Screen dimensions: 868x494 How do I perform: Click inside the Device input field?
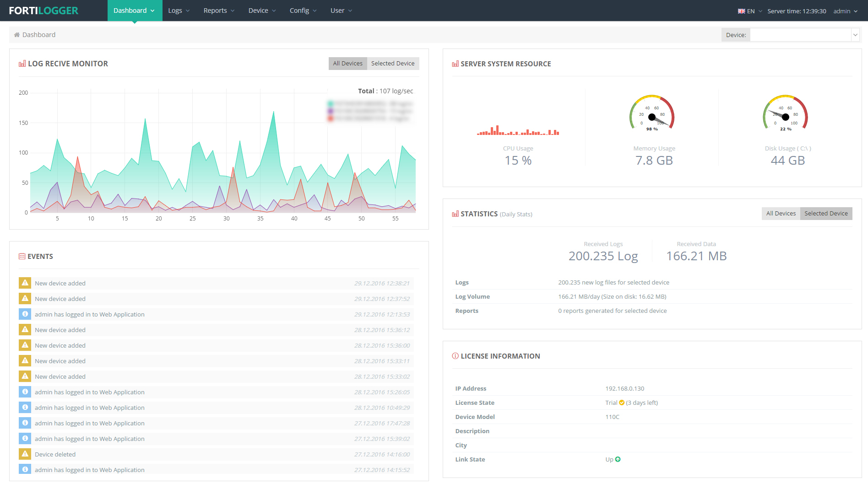tap(800, 35)
